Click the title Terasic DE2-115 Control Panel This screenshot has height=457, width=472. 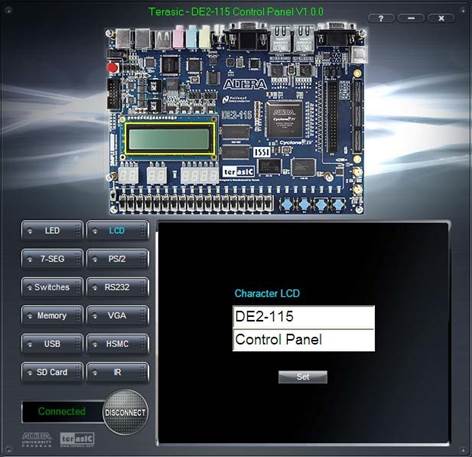click(236, 12)
